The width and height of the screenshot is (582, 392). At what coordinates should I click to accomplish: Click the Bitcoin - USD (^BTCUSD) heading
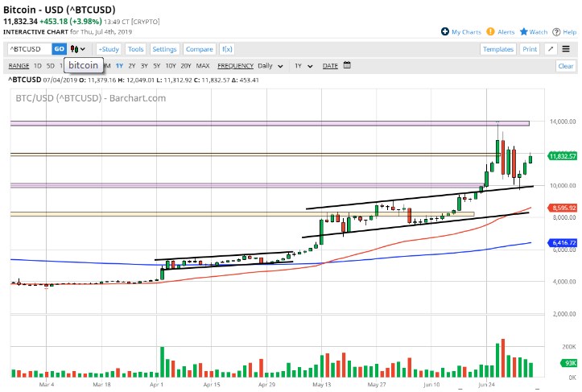point(60,10)
